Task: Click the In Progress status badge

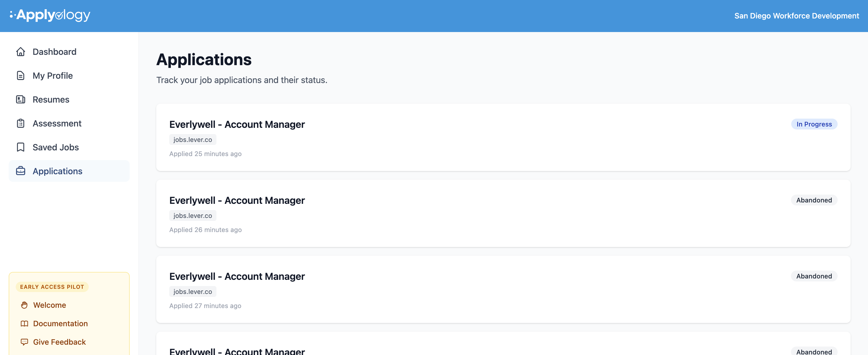Action: [x=814, y=124]
